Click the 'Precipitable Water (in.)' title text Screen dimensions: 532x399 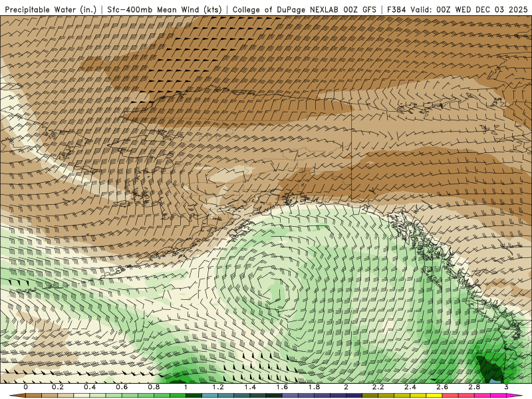coord(51,10)
